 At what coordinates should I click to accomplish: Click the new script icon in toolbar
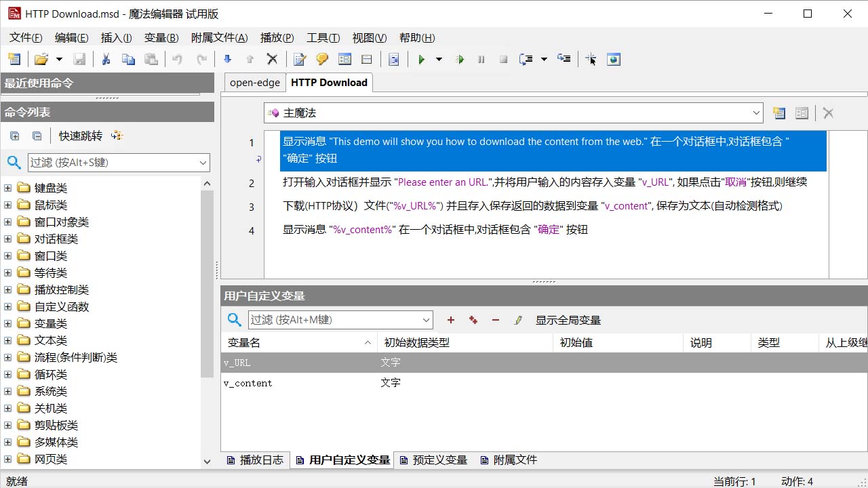click(14, 59)
